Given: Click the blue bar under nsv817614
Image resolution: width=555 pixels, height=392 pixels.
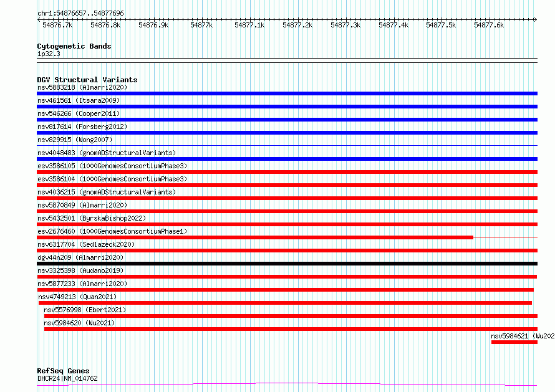Looking at the screenshot, I should [287, 133].
